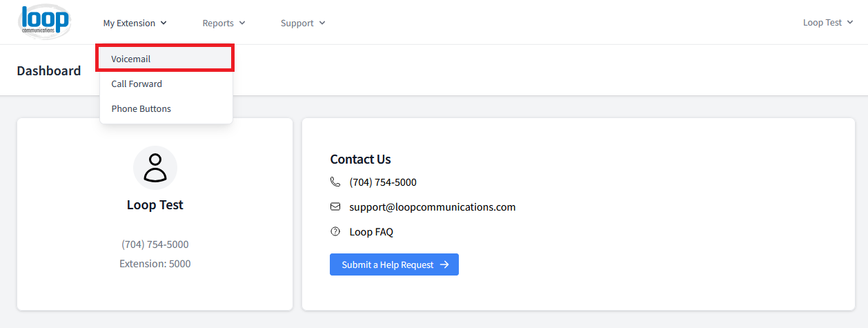Choose Call Forward menu entry
This screenshot has height=328, width=868.
166,84
